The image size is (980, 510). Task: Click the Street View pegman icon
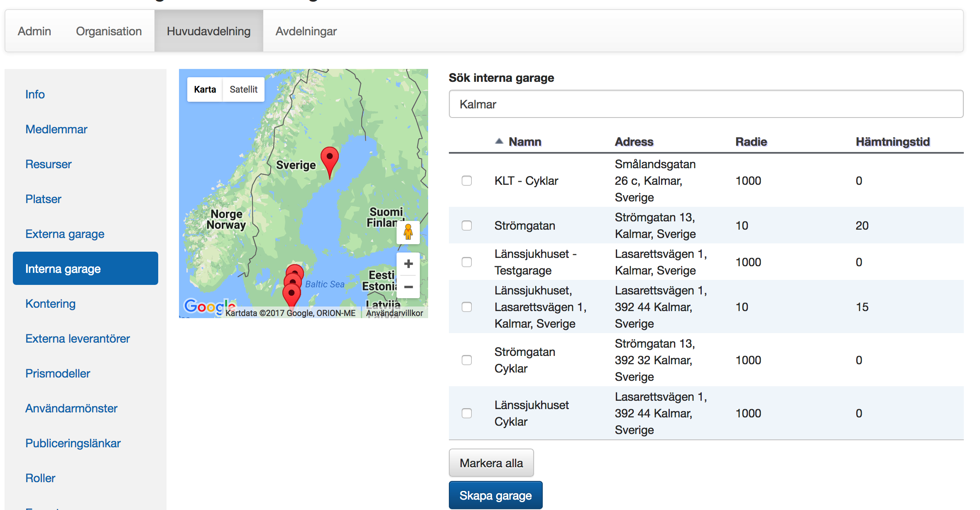point(408,232)
